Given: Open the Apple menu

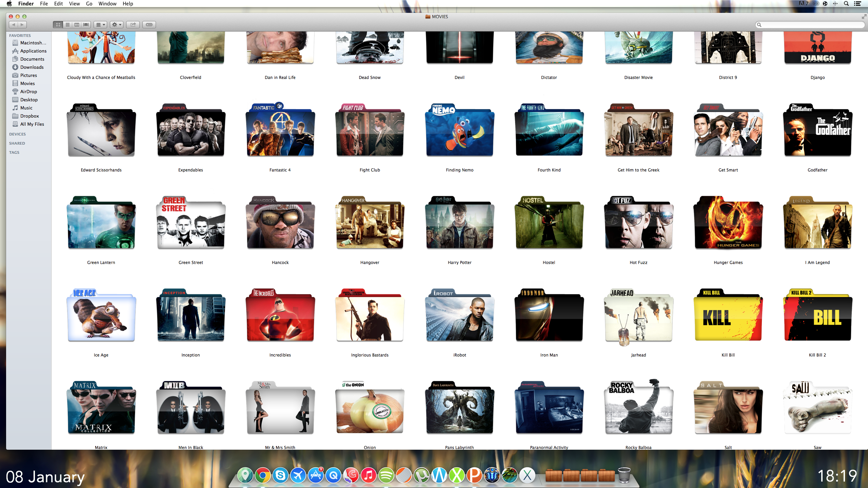Looking at the screenshot, I should pyautogui.click(x=9, y=4).
